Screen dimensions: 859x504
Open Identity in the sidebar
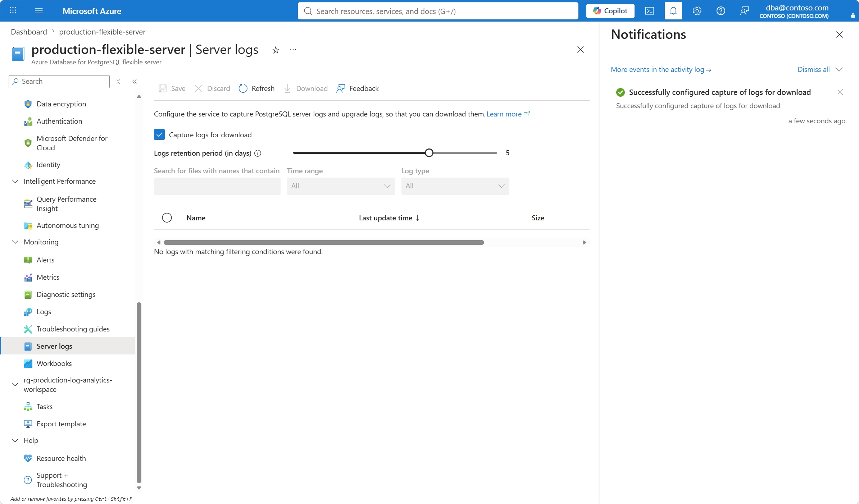click(48, 165)
